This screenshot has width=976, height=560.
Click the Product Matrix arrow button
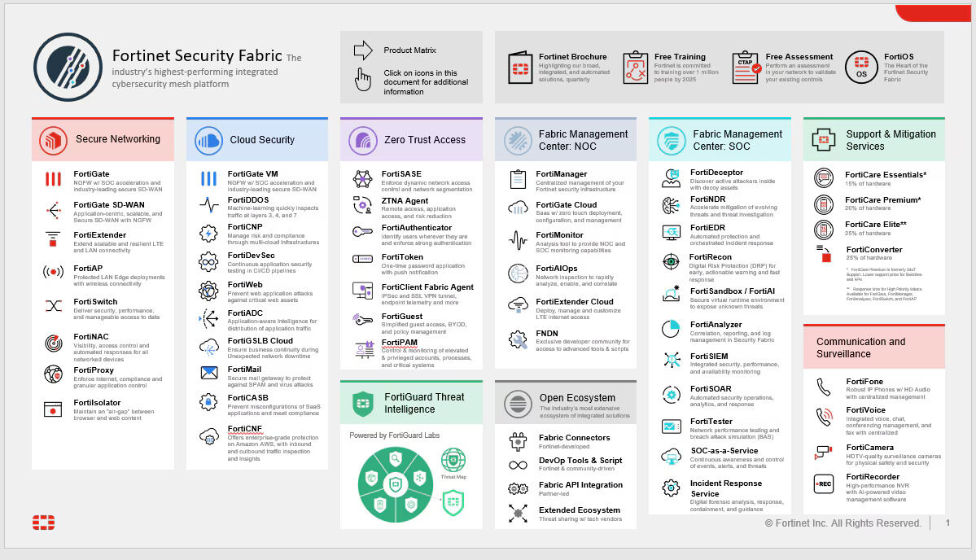pos(363,50)
